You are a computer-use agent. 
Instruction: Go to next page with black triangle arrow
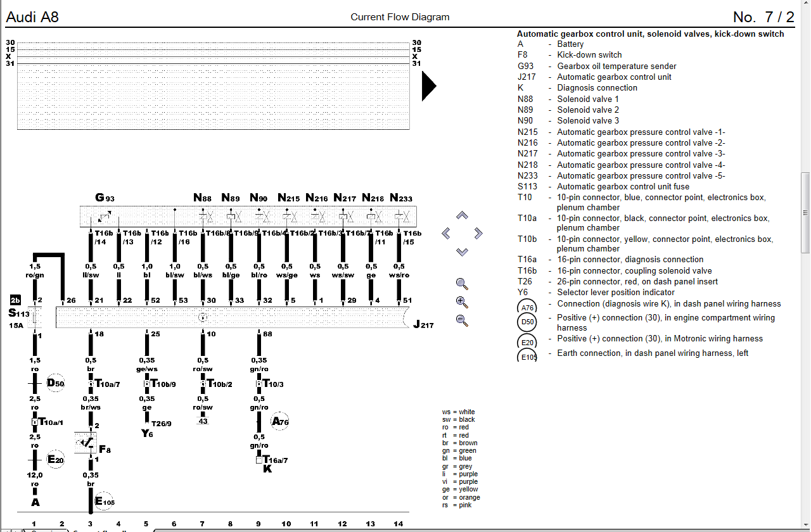point(429,85)
